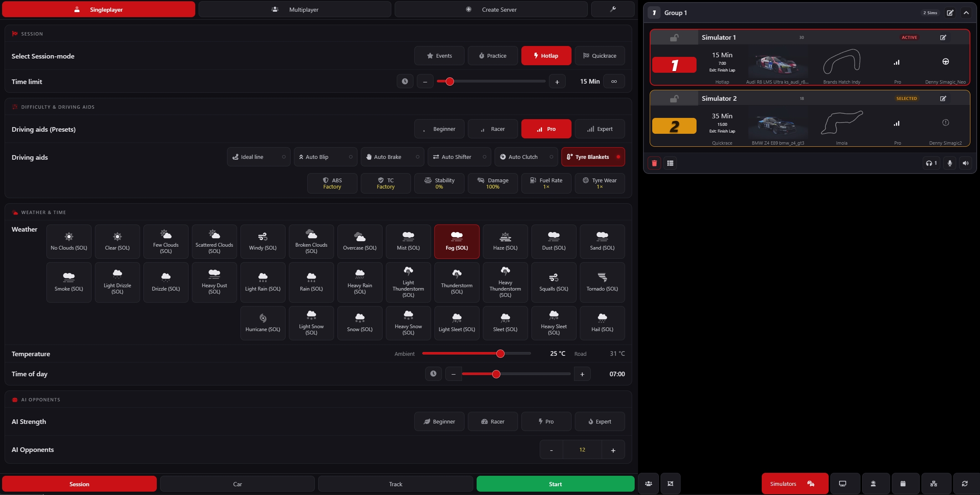Image resolution: width=980 pixels, height=495 pixels.
Task: Click the infinity time limit icon
Action: (614, 82)
